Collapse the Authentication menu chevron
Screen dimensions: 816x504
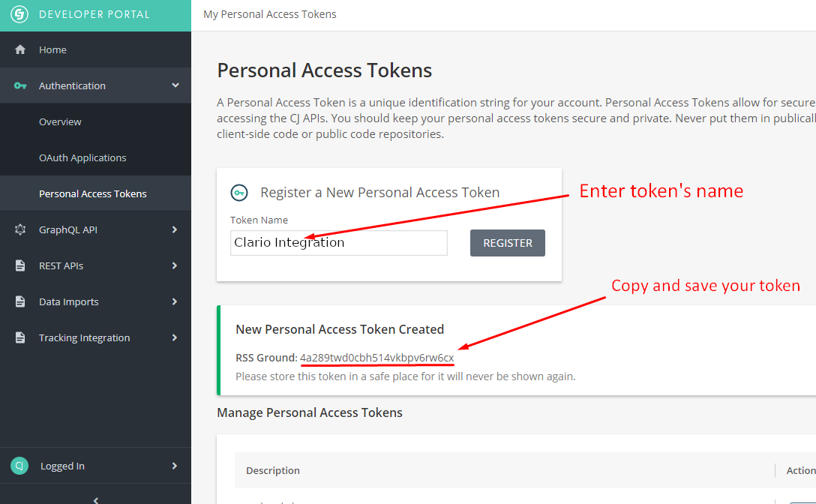(175, 85)
